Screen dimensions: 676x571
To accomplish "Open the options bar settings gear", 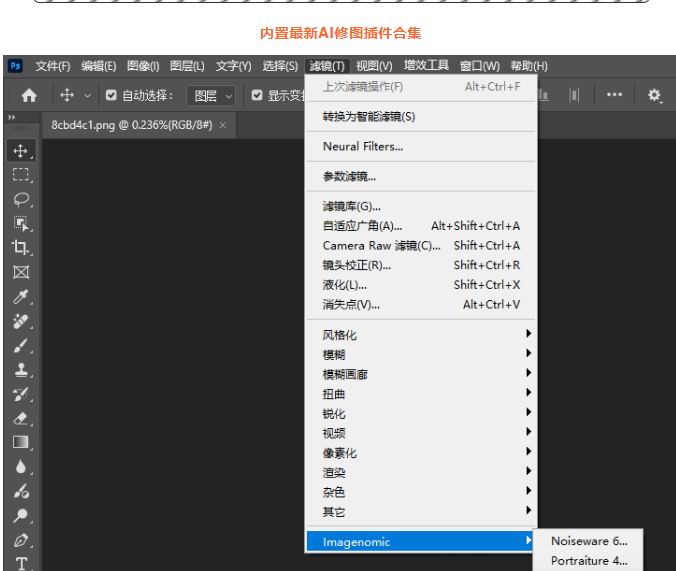I will coord(654,95).
